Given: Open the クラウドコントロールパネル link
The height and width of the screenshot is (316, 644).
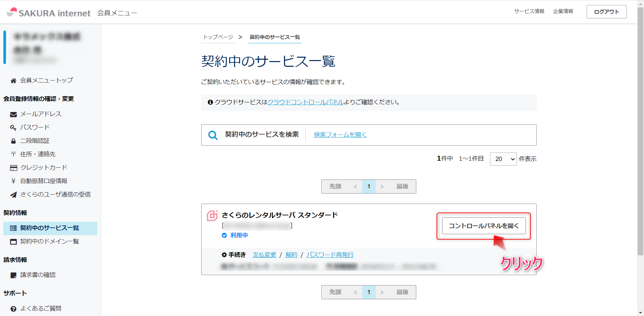Looking at the screenshot, I should coord(305,102).
